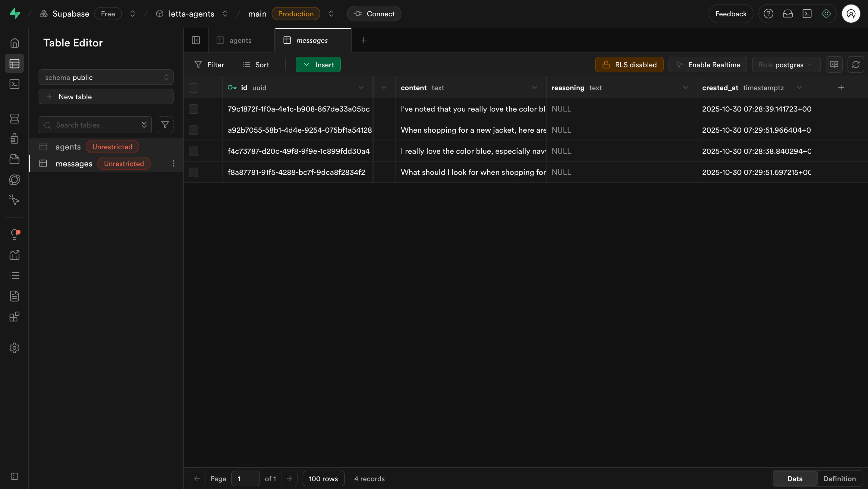Open the Database section in the sidebar
Viewport: 868px width, 489px height.
[14, 118]
